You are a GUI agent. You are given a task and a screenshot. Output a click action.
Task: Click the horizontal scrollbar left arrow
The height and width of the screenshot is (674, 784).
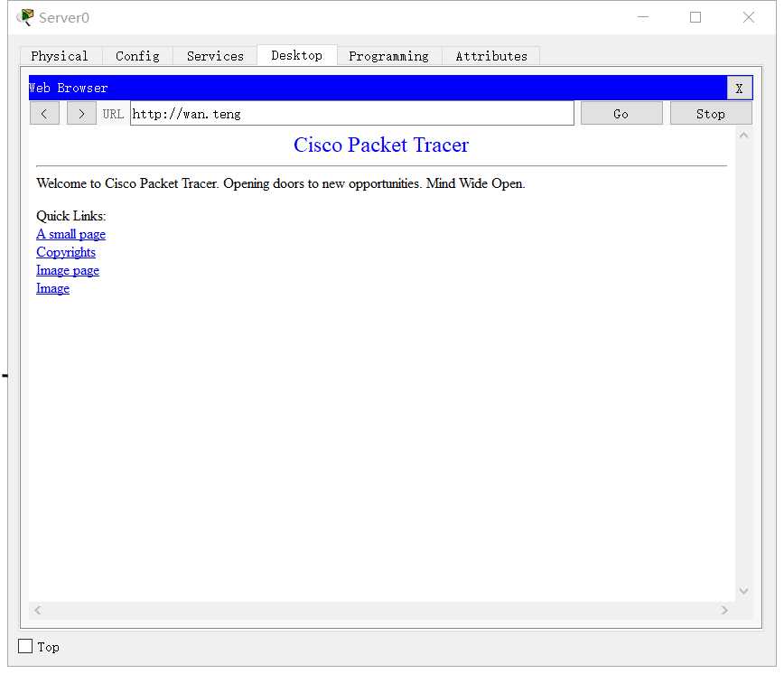pyautogui.click(x=38, y=610)
